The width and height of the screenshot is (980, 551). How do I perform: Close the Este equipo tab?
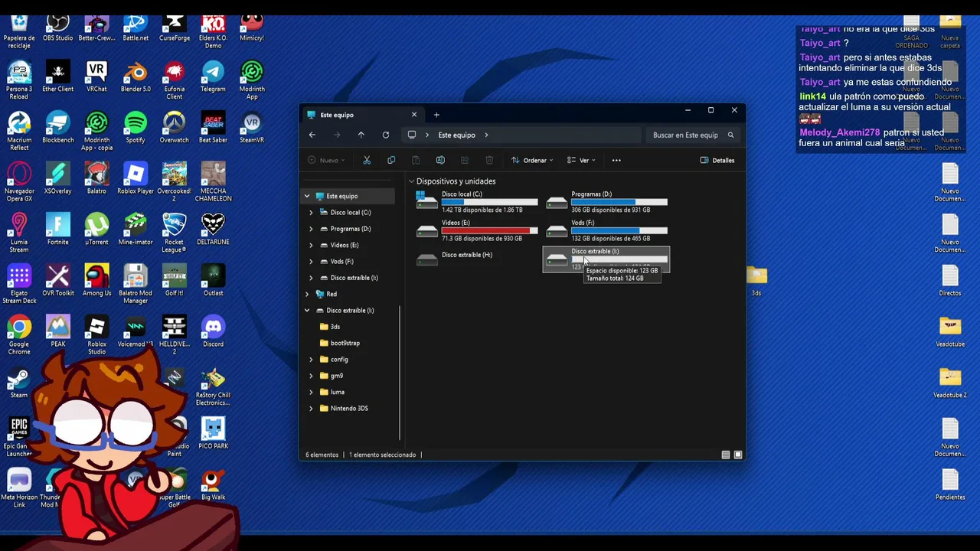coord(414,115)
